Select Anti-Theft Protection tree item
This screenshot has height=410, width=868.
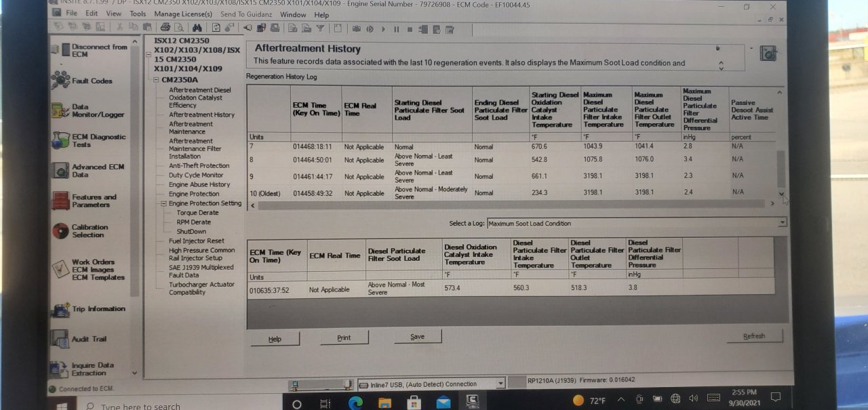199,165
